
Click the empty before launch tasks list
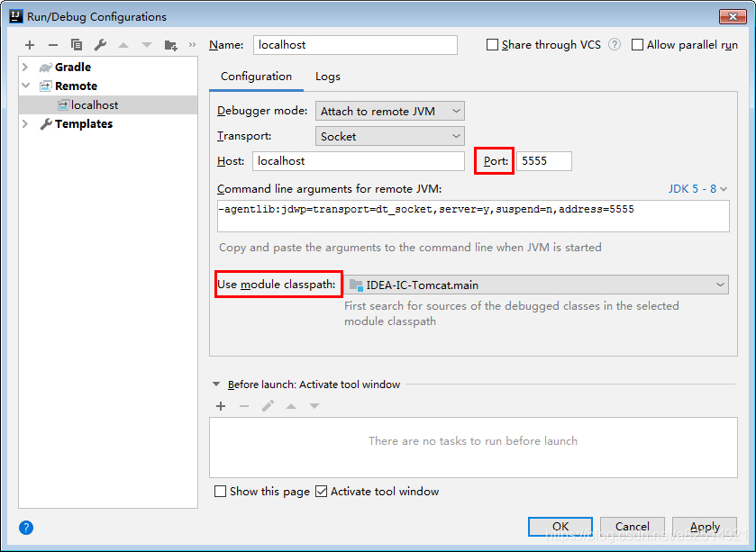[473, 448]
